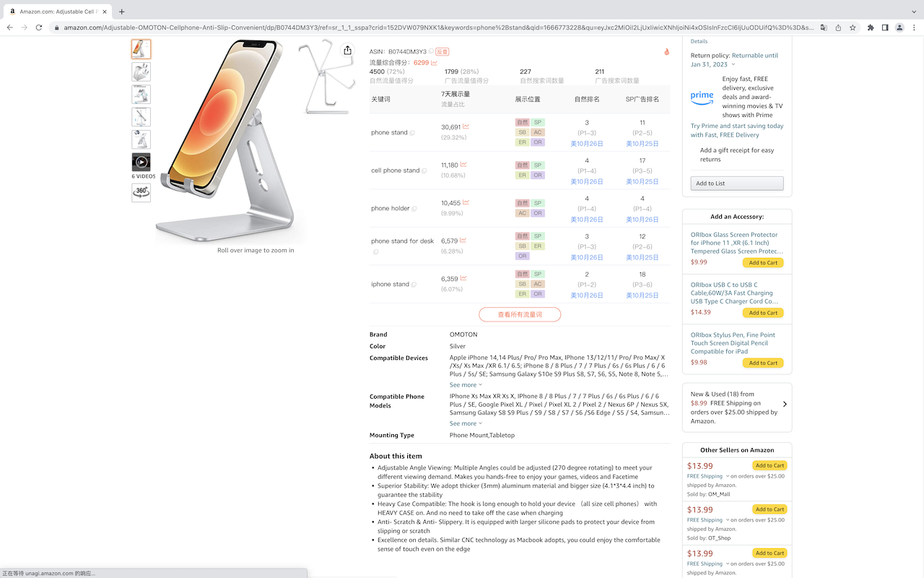Open trend chart icon beside 6,359
This screenshot has width=924, height=578.
[463, 278]
